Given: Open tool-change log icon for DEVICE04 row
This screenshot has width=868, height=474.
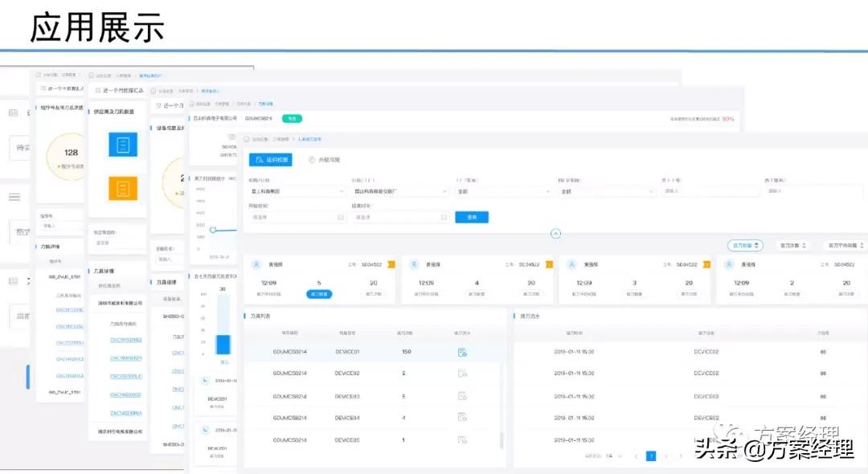Looking at the screenshot, I should coord(462,418).
